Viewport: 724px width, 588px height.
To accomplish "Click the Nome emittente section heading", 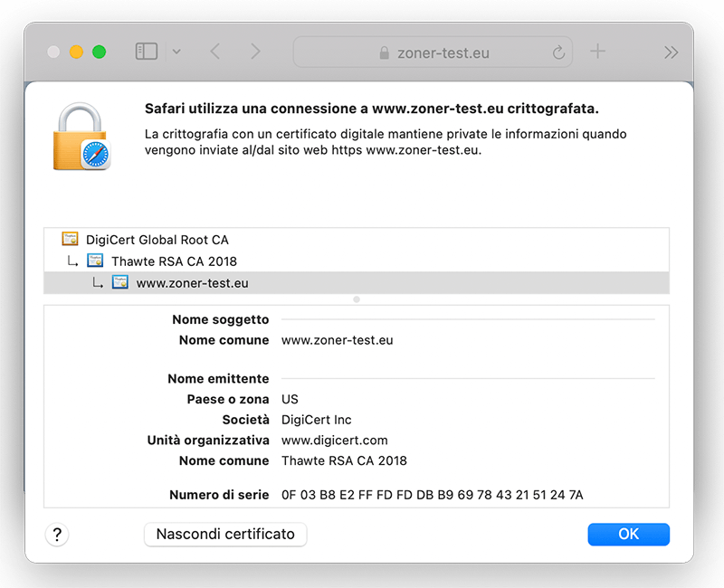I will (x=218, y=378).
